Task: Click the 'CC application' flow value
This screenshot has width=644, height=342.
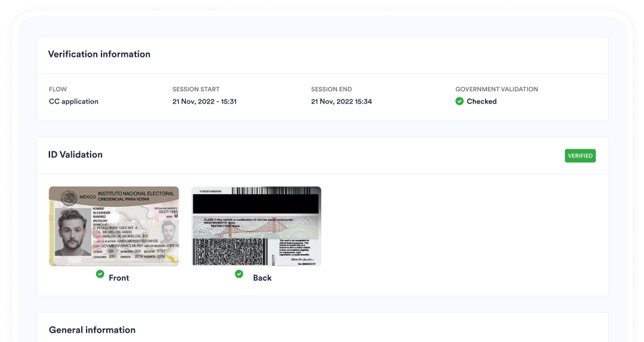Action: (x=74, y=101)
